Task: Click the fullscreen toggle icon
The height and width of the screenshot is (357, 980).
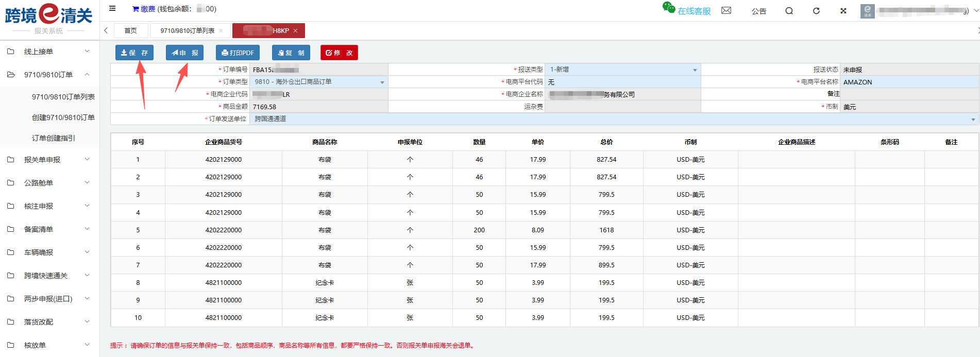Action: coord(843,11)
